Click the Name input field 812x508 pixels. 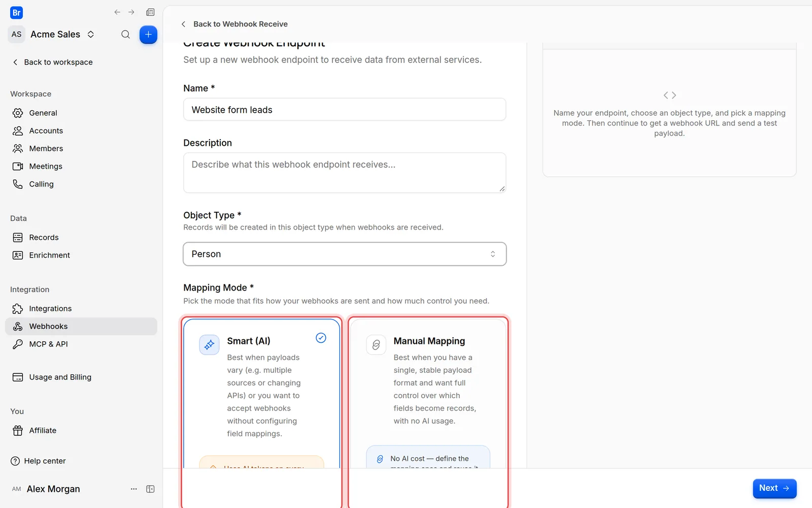click(x=345, y=110)
